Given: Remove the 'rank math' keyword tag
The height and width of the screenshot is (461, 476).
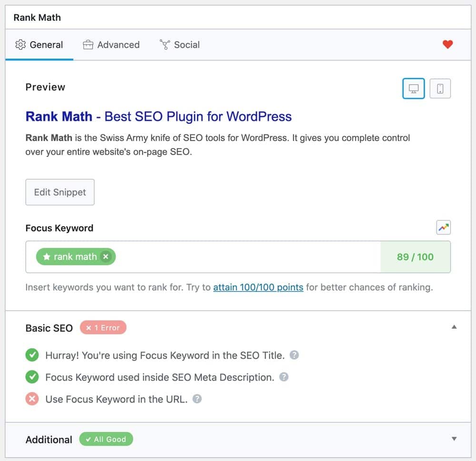Looking at the screenshot, I should (106, 257).
